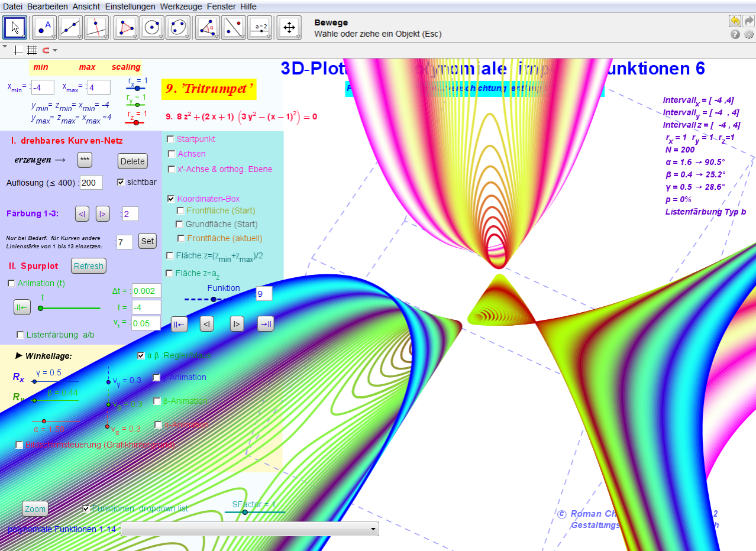Click the point capturing magnet icon
The image size is (756, 551).
pos(46,50)
